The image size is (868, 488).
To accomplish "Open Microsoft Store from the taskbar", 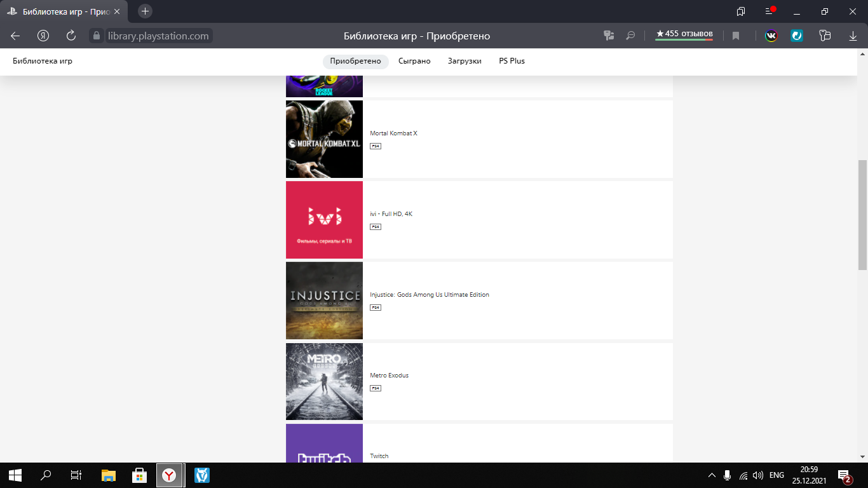I will [139, 475].
